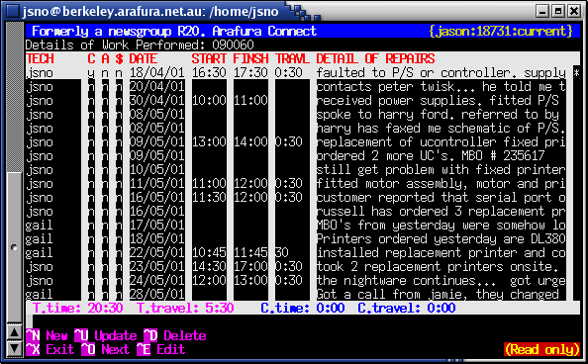Click the scrollbar up arrow button
This screenshot has height=364, width=588.
[x=14, y=332]
